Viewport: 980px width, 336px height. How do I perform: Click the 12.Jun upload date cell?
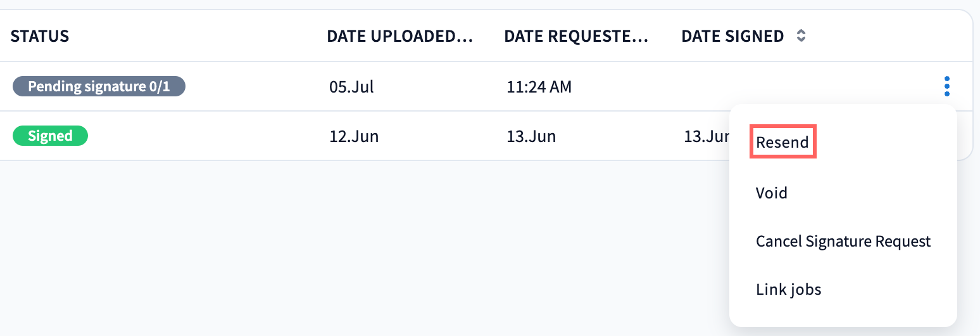pos(354,136)
